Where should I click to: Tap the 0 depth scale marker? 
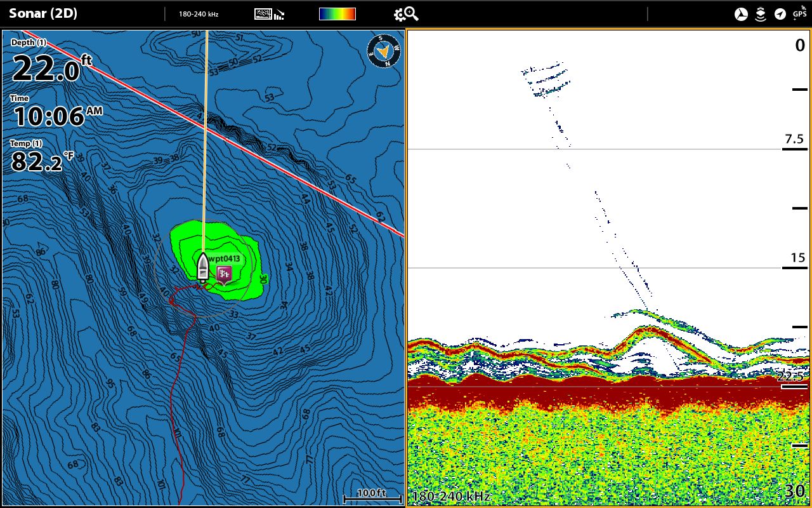pyautogui.click(x=800, y=45)
